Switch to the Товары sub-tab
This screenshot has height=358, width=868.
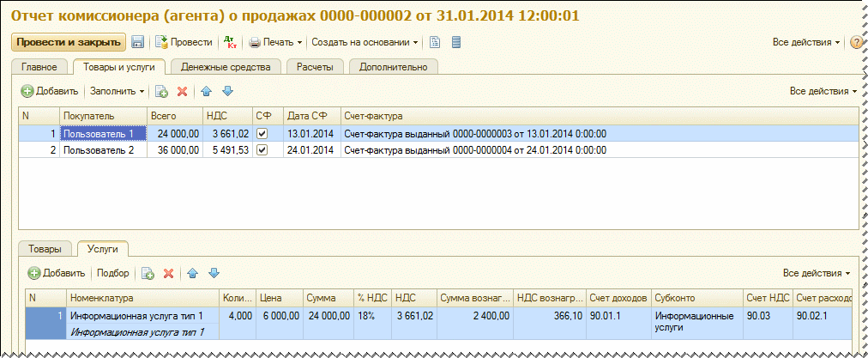[x=45, y=249]
